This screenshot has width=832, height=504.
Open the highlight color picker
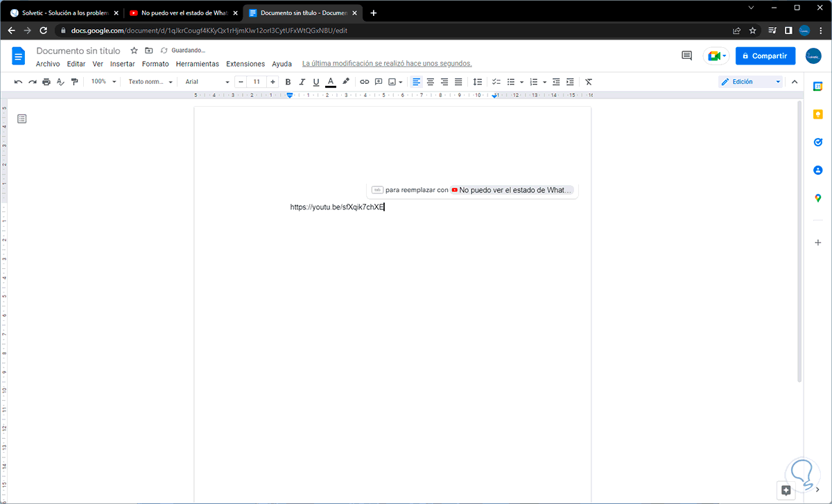[x=346, y=82]
